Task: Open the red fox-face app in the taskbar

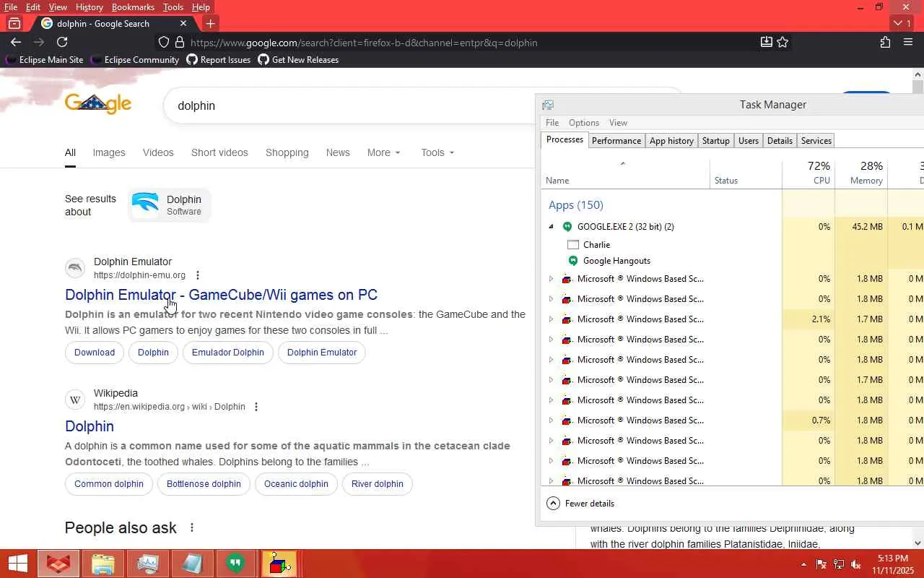Action: (x=58, y=564)
